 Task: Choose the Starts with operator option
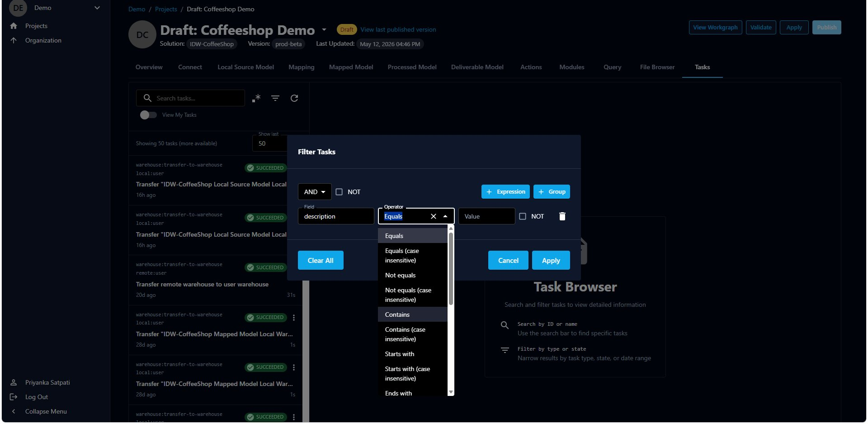click(x=412, y=354)
